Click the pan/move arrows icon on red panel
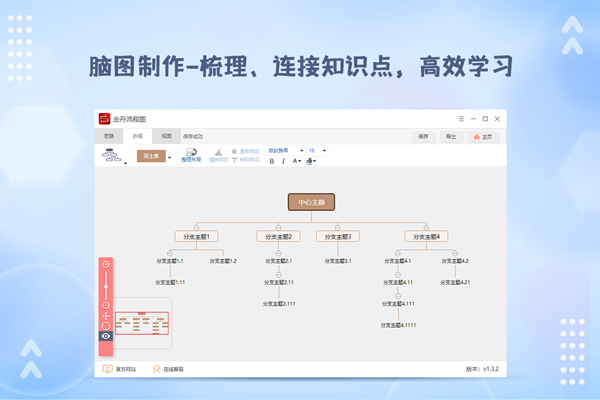 pyautogui.click(x=106, y=316)
